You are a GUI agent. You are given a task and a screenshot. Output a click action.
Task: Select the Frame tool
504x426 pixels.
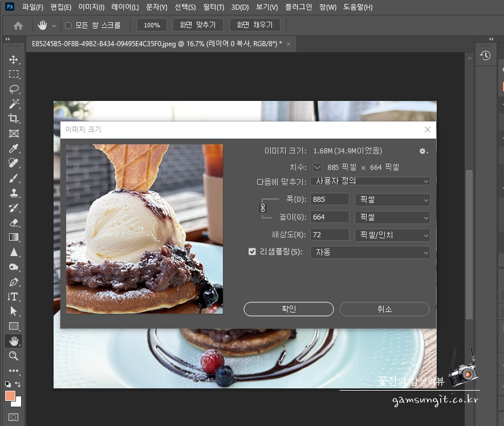click(x=14, y=133)
